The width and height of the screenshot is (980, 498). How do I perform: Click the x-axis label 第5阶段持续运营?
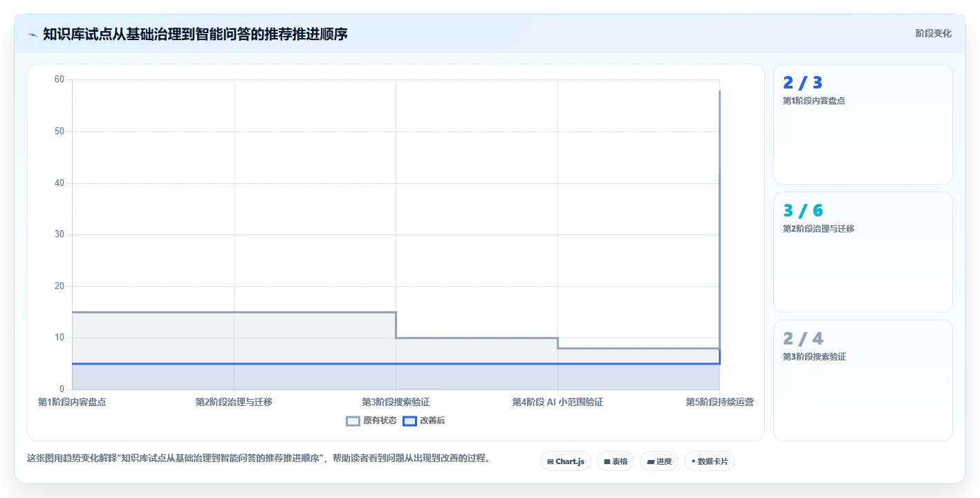719,402
